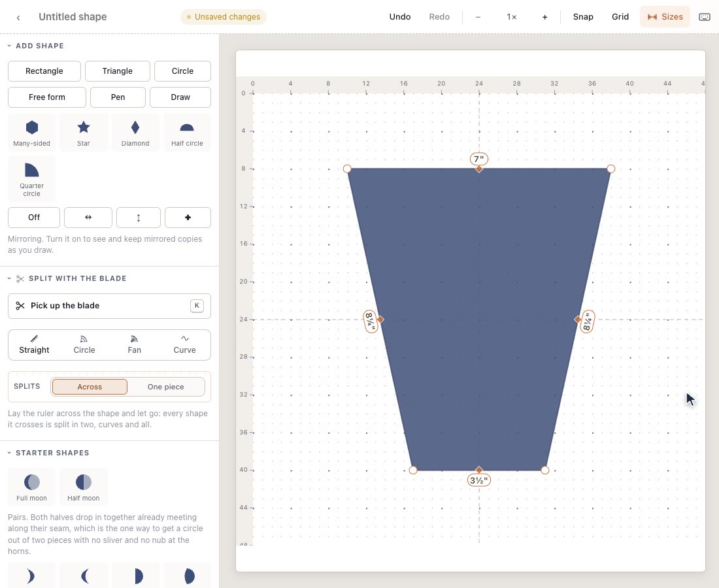
Task: Click the Untitled shape title
Action: (73, 17)
